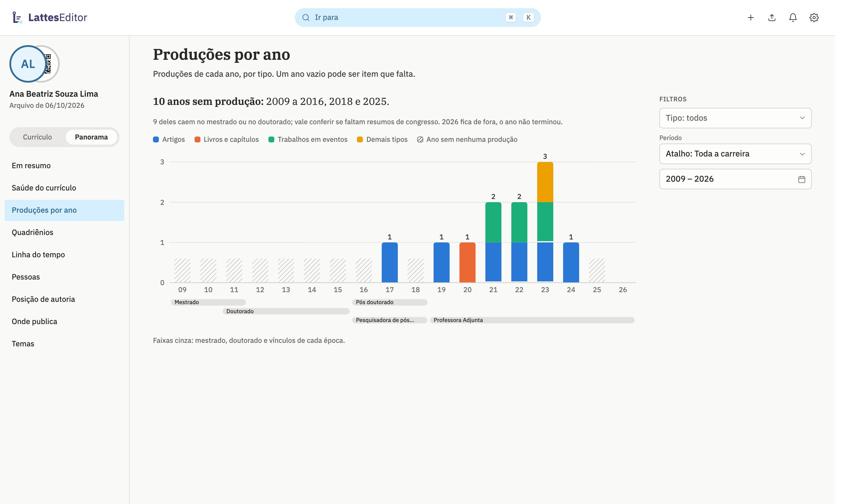The image size is (844, 504).
Task: Click the LattesEditor logo icon
Action: click(x=17, y=17)
